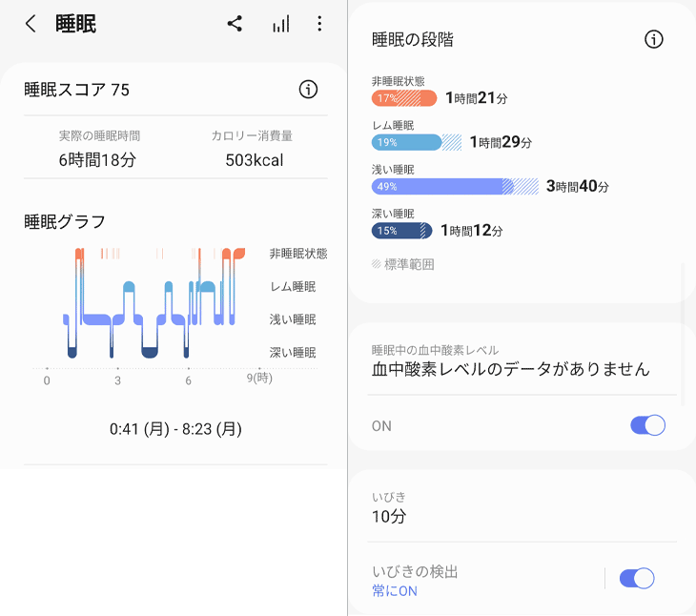Select the orange 17% 非睡眠状態 bar
This screenshot has width=696, height=616.
click(404, 98)
